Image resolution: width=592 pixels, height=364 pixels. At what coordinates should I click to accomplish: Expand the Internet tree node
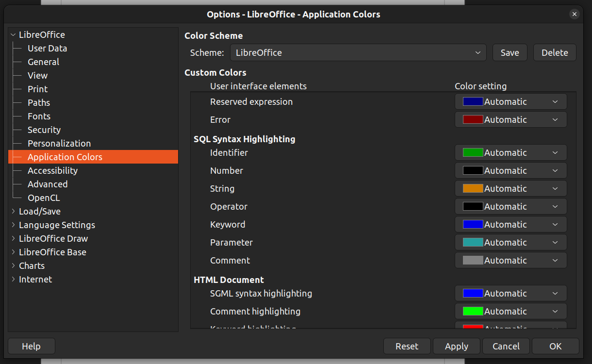pyautogui.click(x=13, y=280)
